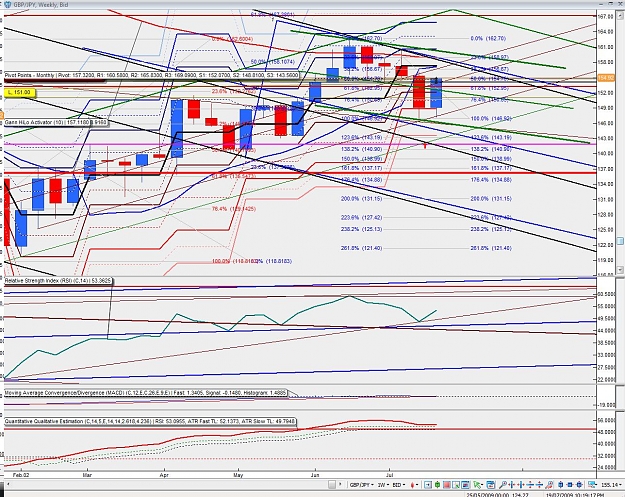Viewport: 625px width, 497px height.
Task: Click the green candle indicator icon
Action: click(437, 485)
